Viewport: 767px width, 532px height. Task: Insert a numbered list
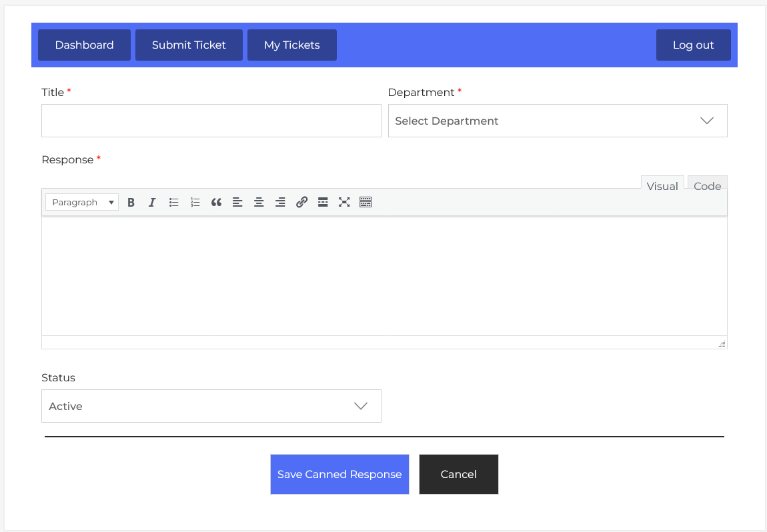[195, 203]
